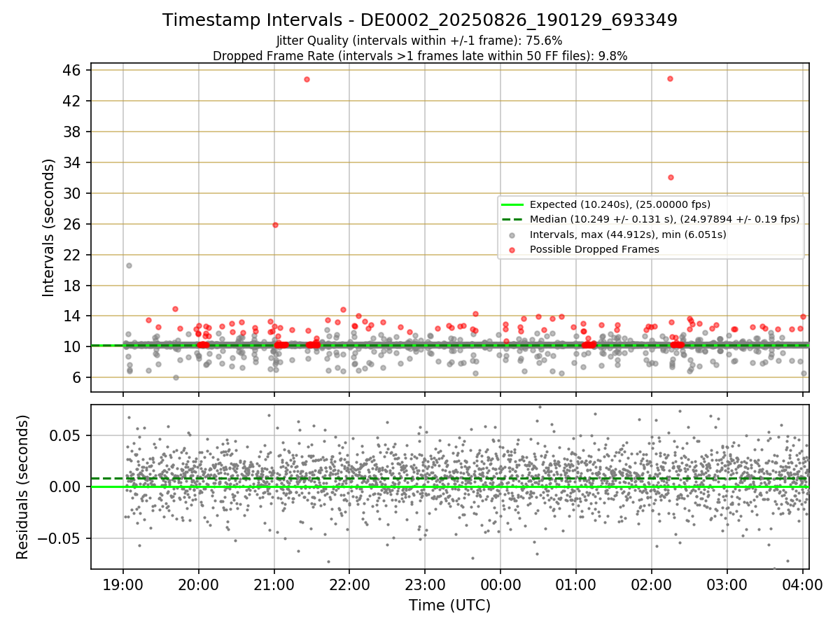Click the gray dot legend marker for intervals
The width and height of the screenshot is (840, 630).
513,234
